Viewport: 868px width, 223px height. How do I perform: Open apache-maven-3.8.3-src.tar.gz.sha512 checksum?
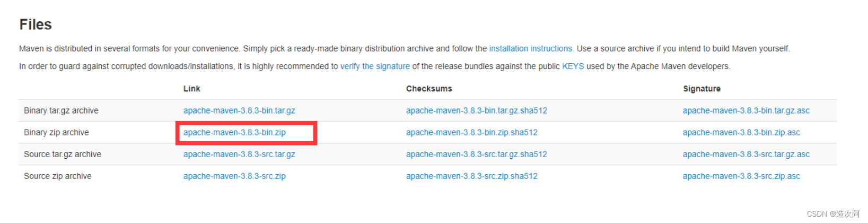click(x=477, y=154)
